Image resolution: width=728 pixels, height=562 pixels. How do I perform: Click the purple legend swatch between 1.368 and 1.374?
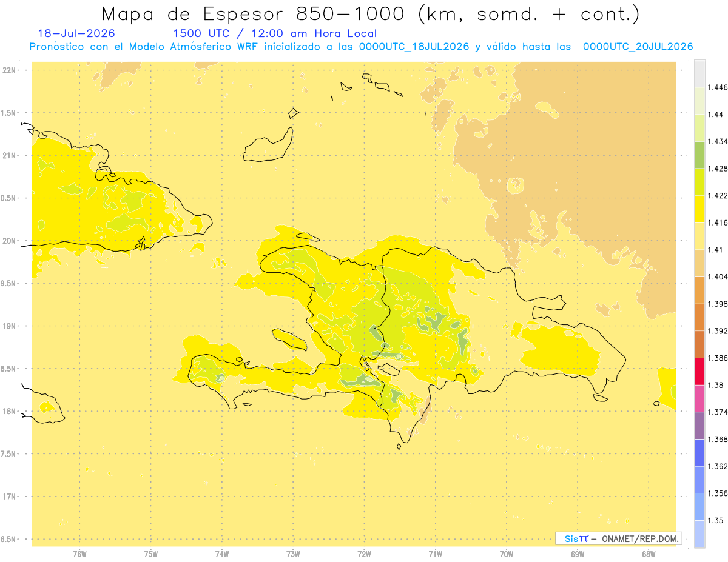click(x=699, y=426)
